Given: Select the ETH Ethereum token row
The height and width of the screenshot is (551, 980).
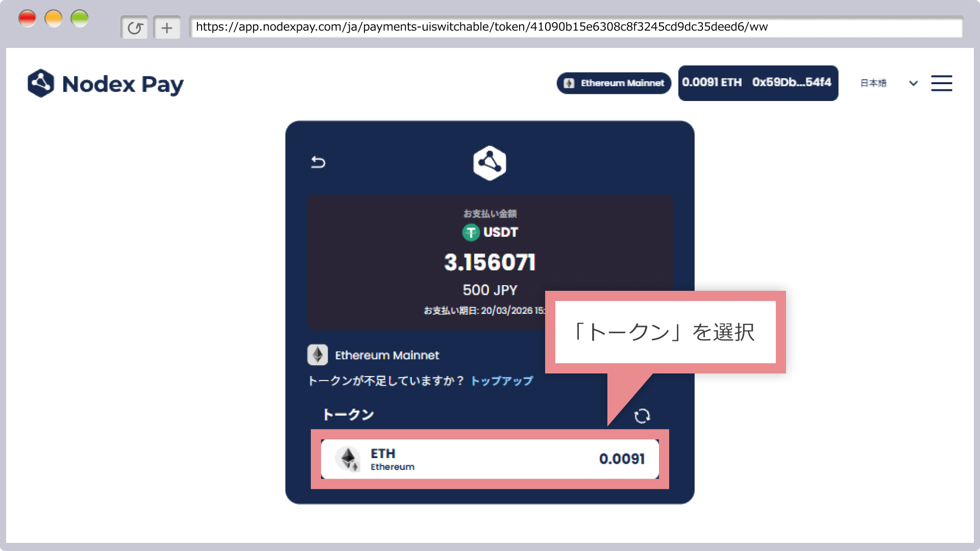Looking at the screenshot, I should (x=489, y=459).
